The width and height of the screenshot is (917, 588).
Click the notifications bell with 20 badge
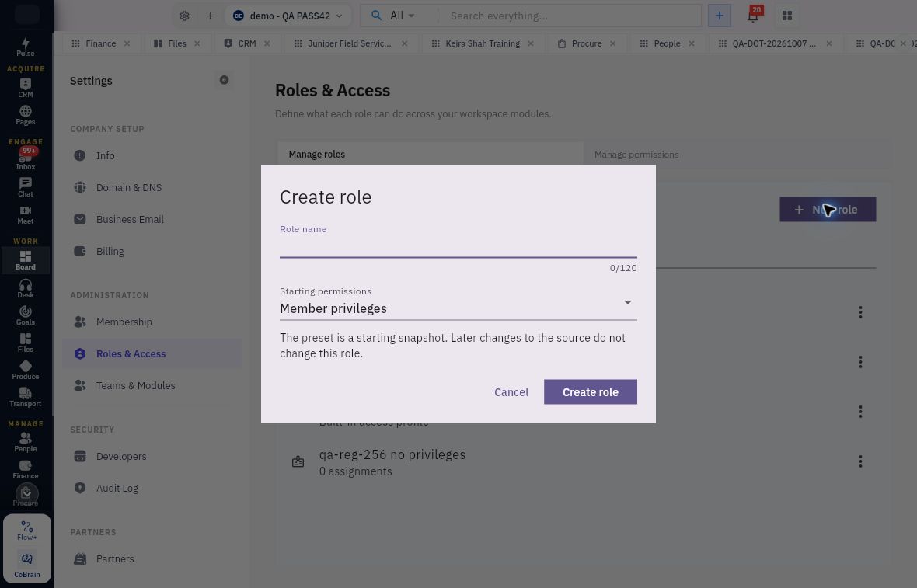[753, 16]
